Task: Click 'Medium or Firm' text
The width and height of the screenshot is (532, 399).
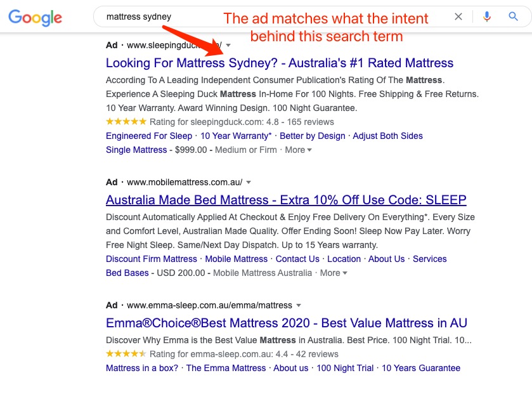Action: [x=246, y=150]
